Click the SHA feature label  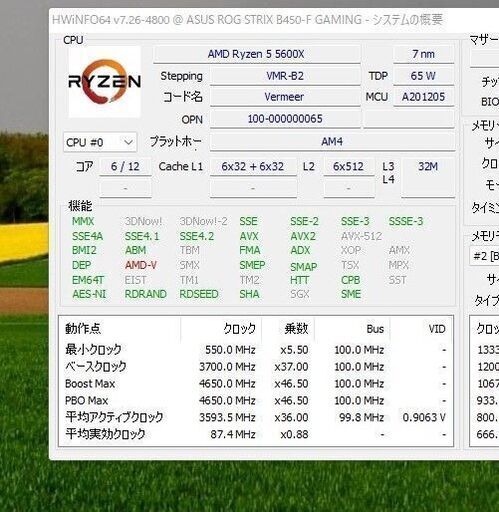tap(249, 294)
